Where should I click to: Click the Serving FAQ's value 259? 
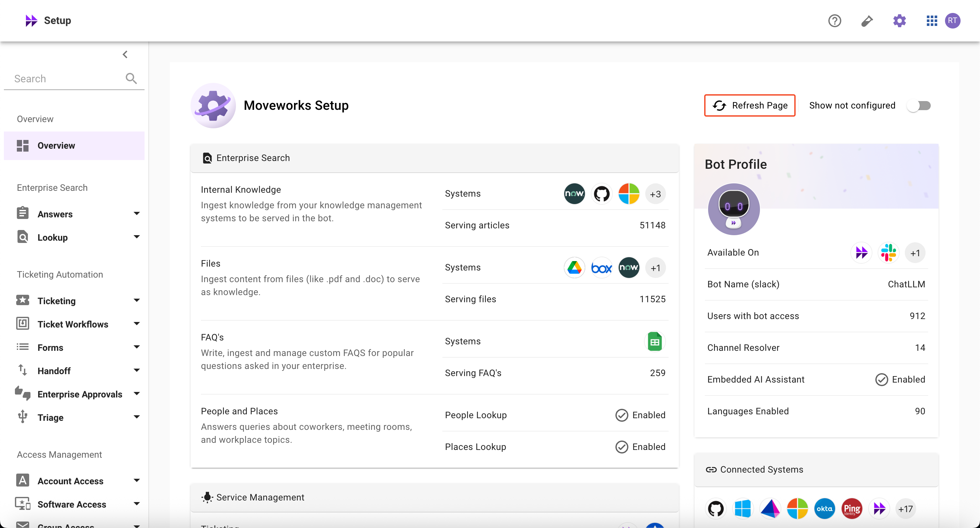pyautogui.click(x=658, y=373)
